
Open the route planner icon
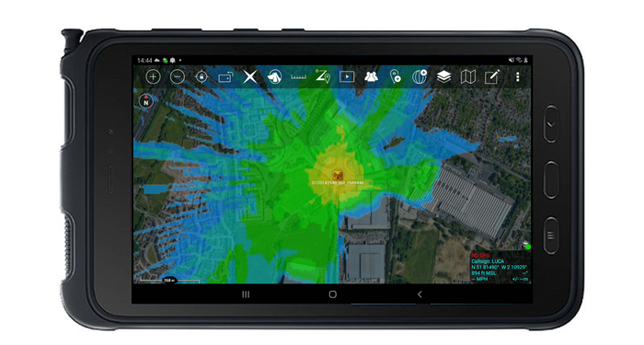pos(322,76)
